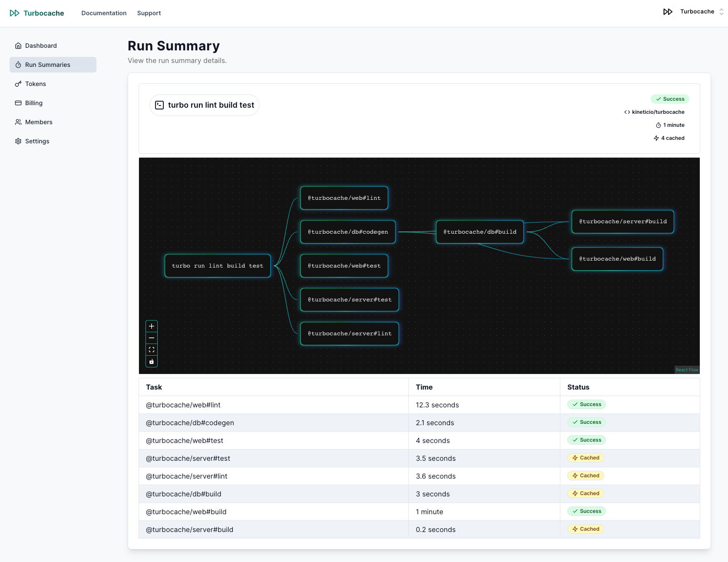Select the @turbocache/web#lint graph node
This screenshot has width=728, height=562.
(x=344, y=198)
